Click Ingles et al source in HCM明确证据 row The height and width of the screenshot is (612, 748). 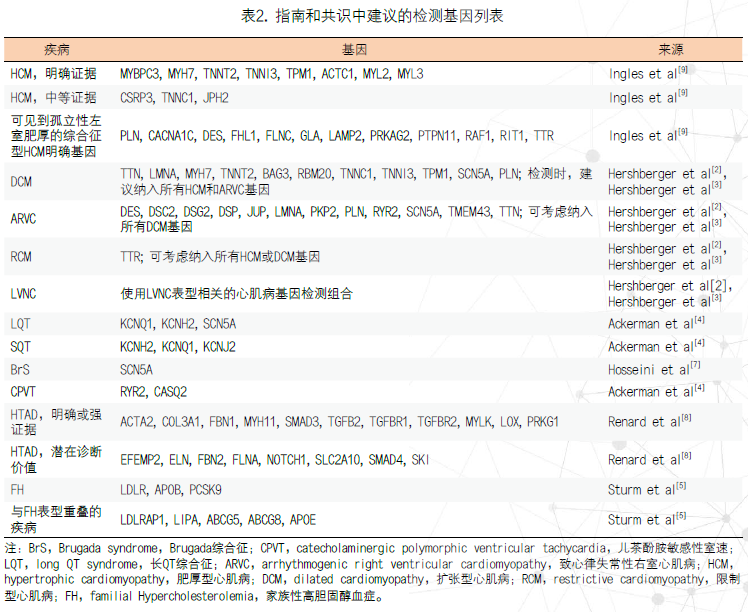648,73
